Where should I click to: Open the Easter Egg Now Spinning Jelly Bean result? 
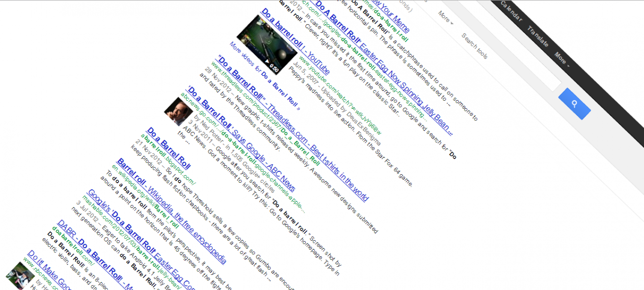pos(384,67)
